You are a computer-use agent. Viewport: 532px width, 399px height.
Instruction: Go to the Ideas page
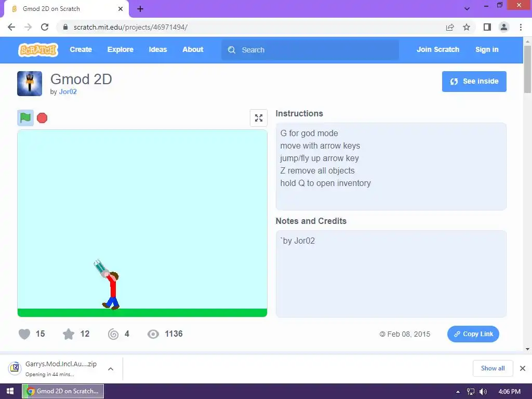click(x=158, y=49)
